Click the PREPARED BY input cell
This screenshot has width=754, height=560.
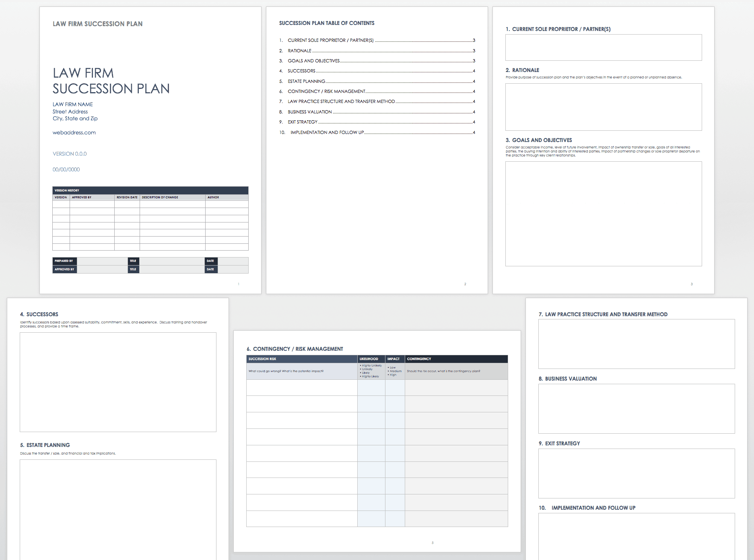click(102, 261)
